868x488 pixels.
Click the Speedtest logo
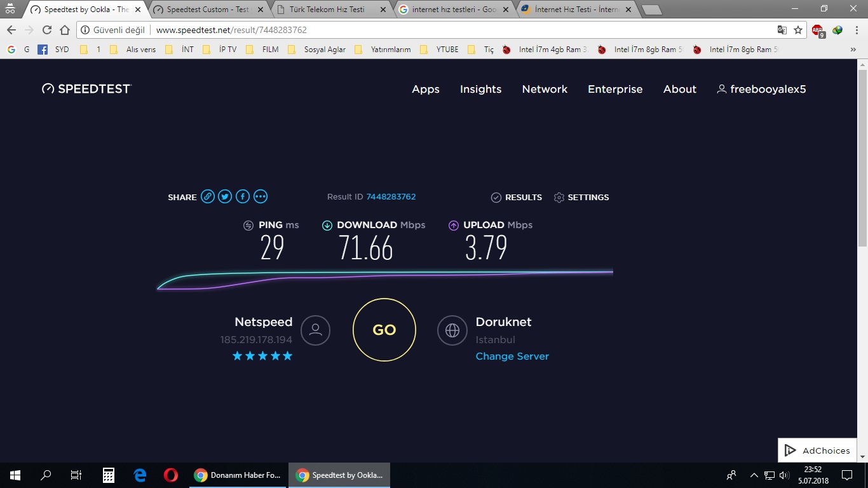coord(86,89)
